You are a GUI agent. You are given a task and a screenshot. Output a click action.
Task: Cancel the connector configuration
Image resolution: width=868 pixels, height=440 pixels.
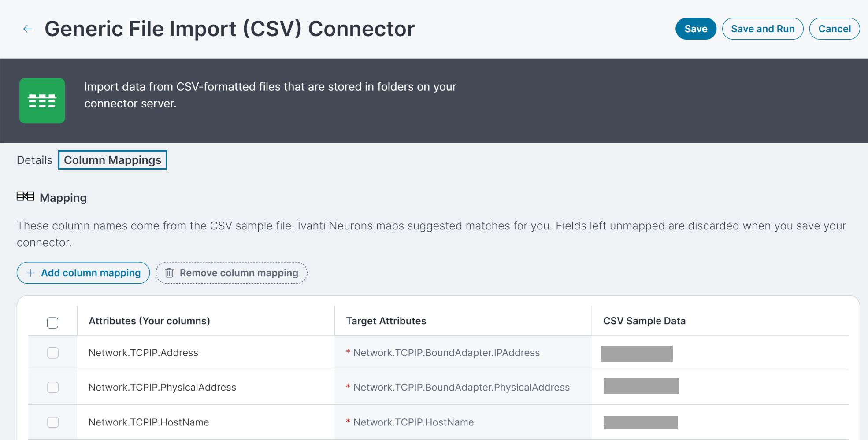835,29
